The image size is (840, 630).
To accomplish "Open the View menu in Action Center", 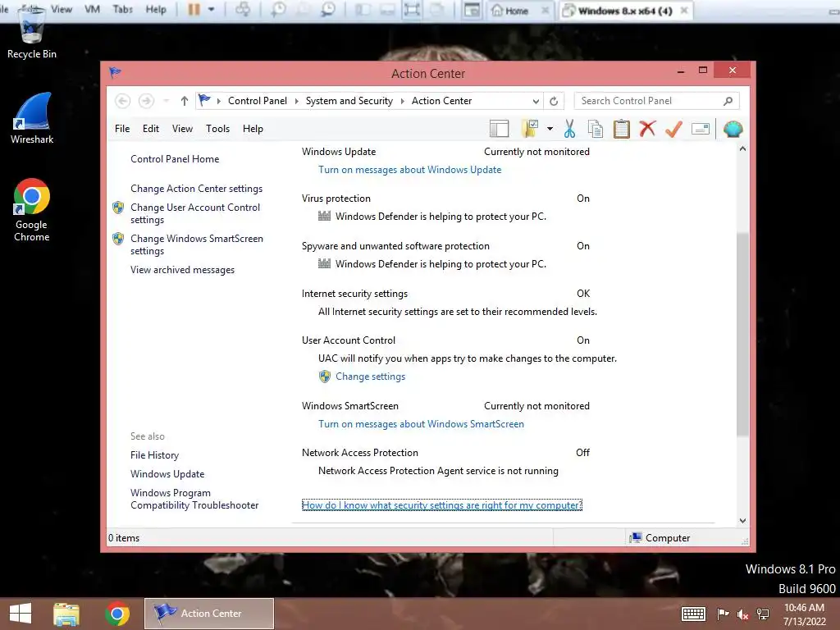I will tap(182, 129).
